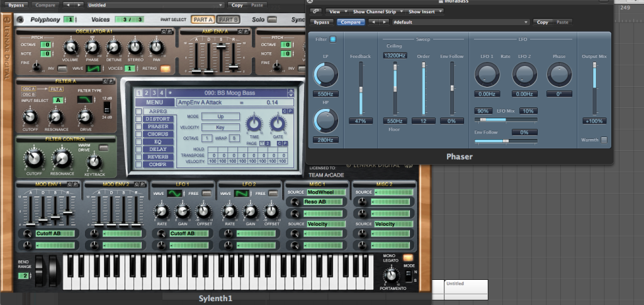Enable the Phaser Warmth checkbox

604,140
